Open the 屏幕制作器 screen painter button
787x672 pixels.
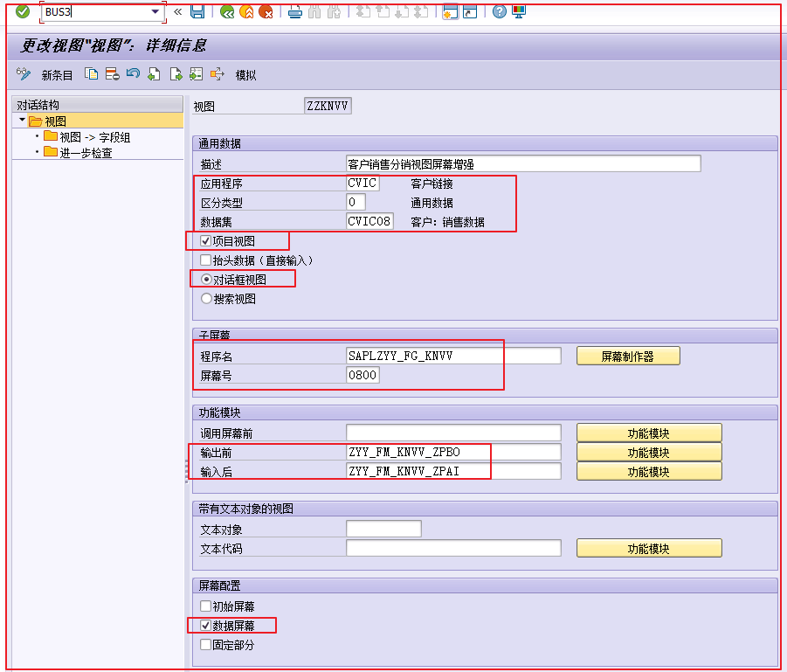(627, 356)
